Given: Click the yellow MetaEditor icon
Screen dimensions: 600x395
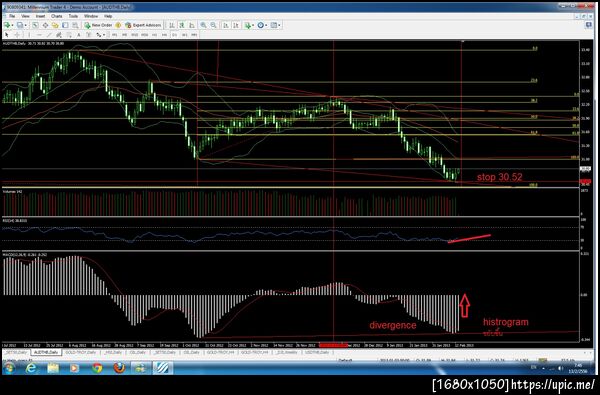Looking at the screenshot, I should (x=118, y=25).
